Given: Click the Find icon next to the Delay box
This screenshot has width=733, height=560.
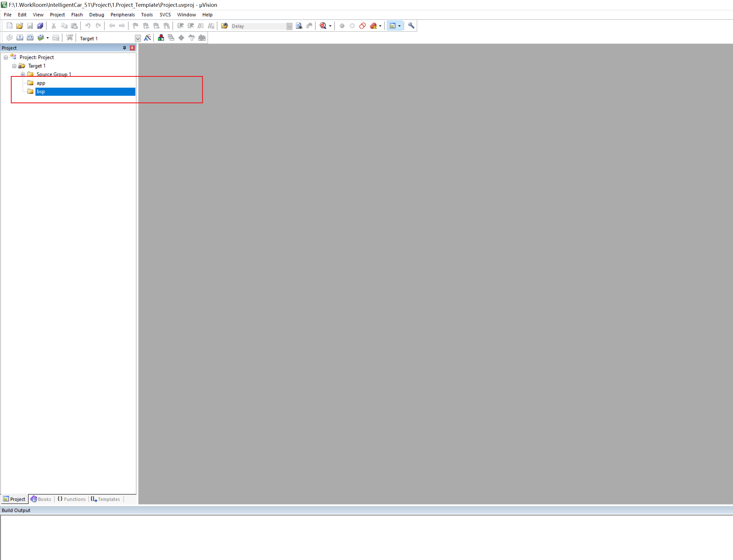Looking at the screenshot, I should pyautogui.click(x=299, y=26).
